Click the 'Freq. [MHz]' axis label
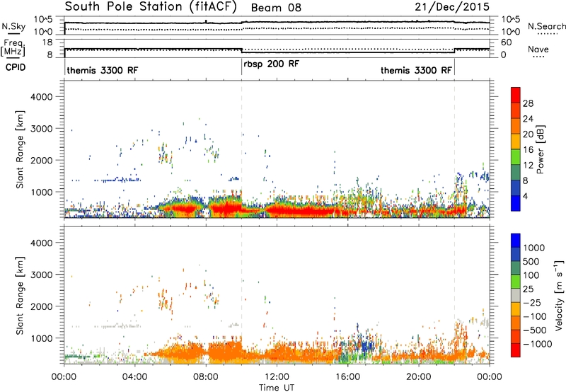Image resolution: width=566 pixels, height=392 pixels. (13, 48)
